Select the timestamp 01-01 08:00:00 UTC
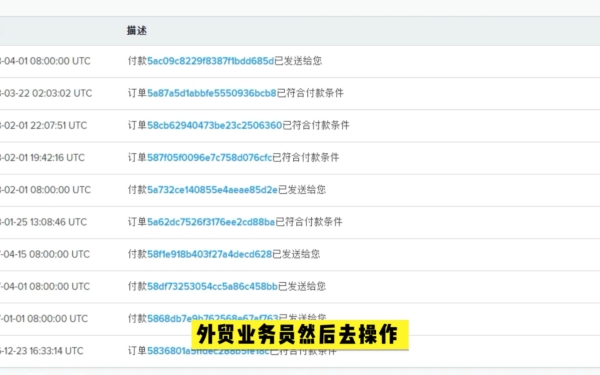600x375 pixels. coord(44,318)
